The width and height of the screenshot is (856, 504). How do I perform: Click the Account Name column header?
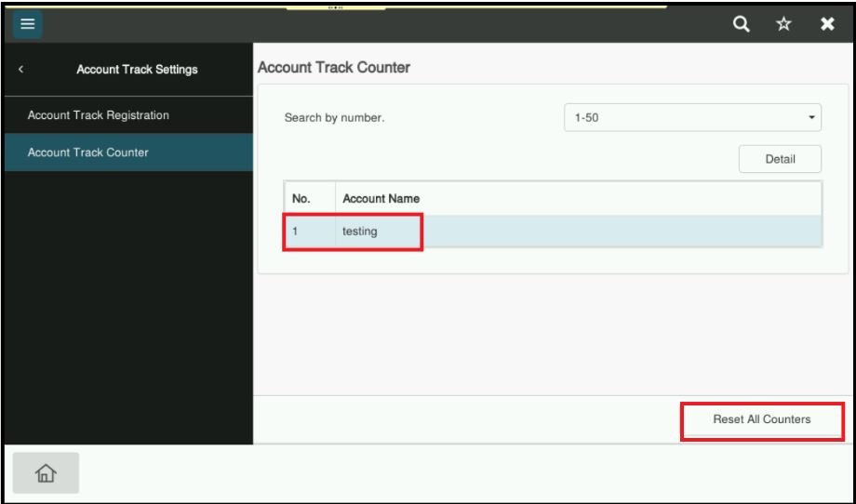click(381, 199)
